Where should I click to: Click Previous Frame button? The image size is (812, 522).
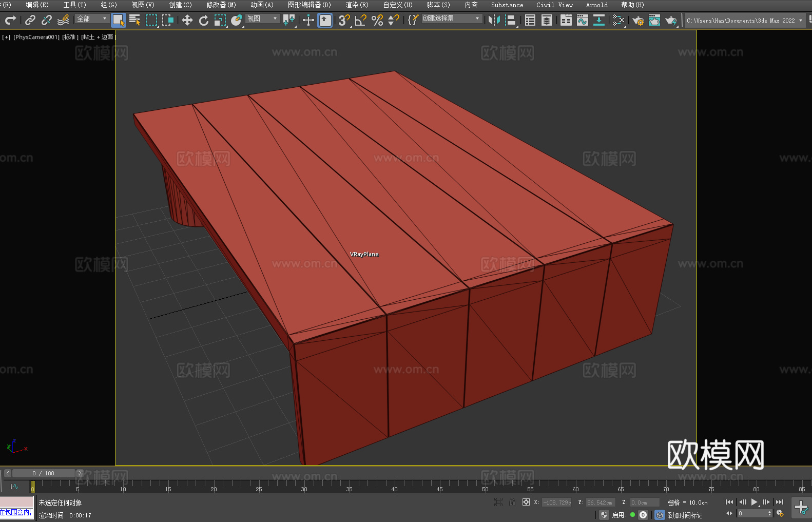[x=743, y=502]
